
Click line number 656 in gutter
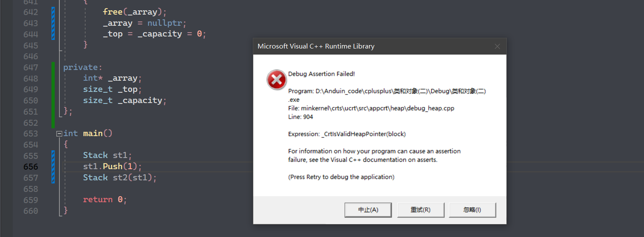click(x=31, y=167)
